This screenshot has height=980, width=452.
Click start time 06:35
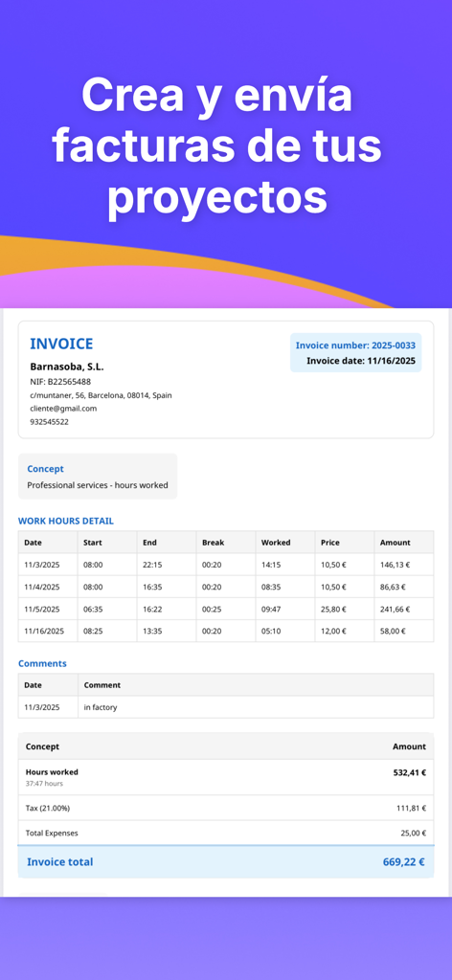coord(93,610)
